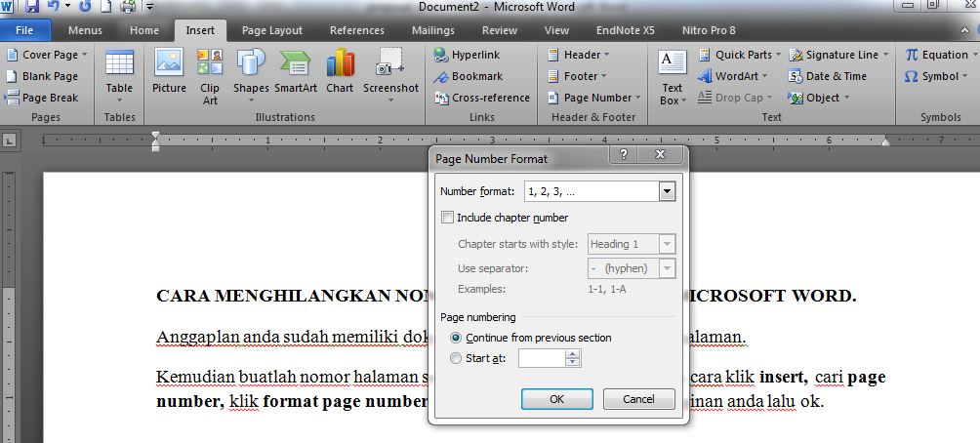Click the right indent ruler marker

click(x=885, y=142)
